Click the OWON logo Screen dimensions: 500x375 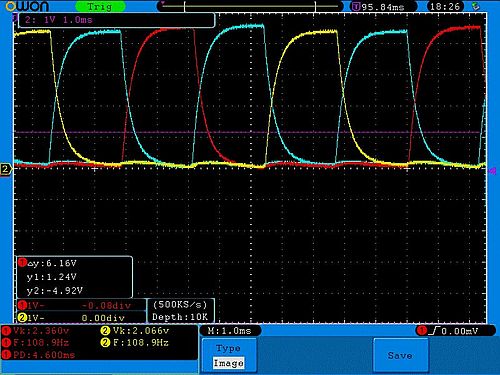pyautogui.click(x=27, y=6)
